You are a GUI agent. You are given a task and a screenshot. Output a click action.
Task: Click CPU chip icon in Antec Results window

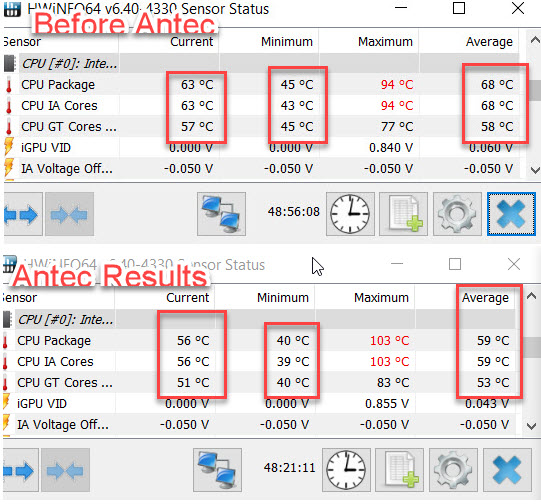point(8,319)
